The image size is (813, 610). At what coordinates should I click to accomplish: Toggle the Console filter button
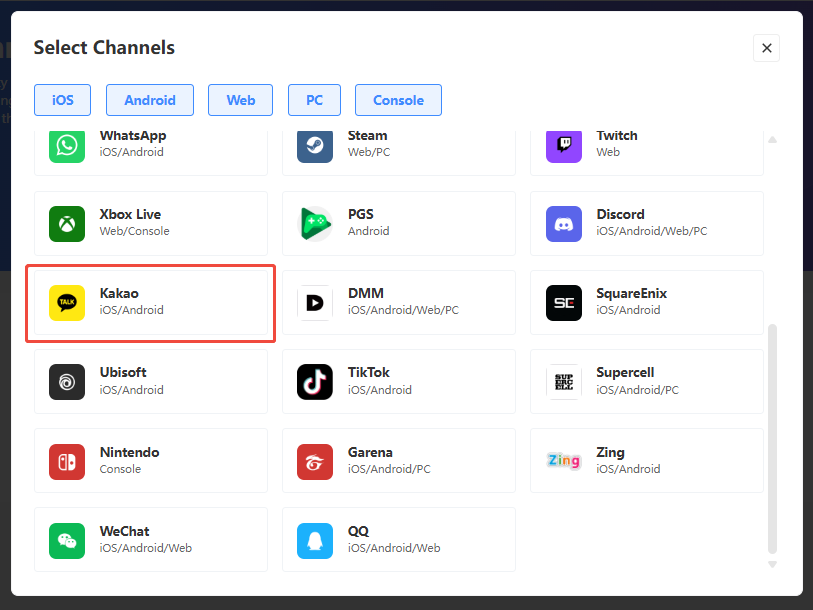point(398,100)
